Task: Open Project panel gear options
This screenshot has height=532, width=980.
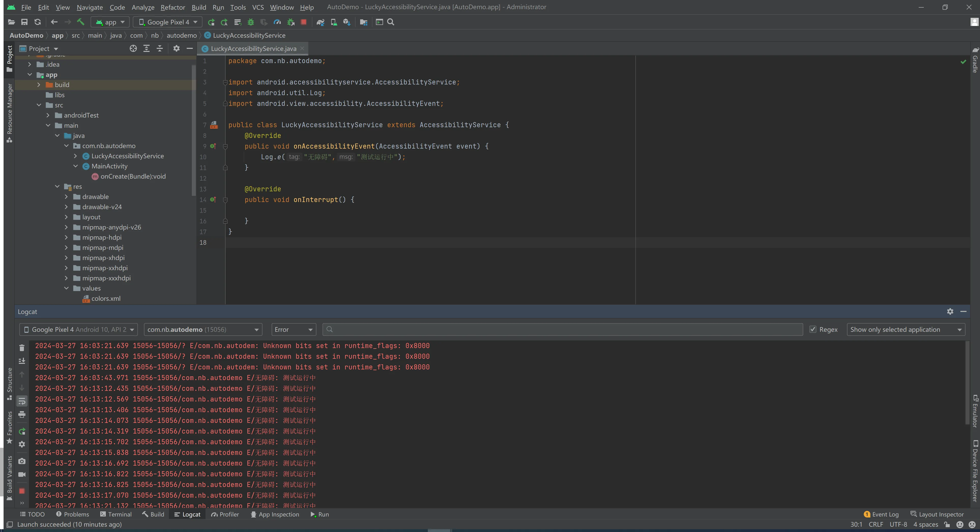Action: (177, 48)
